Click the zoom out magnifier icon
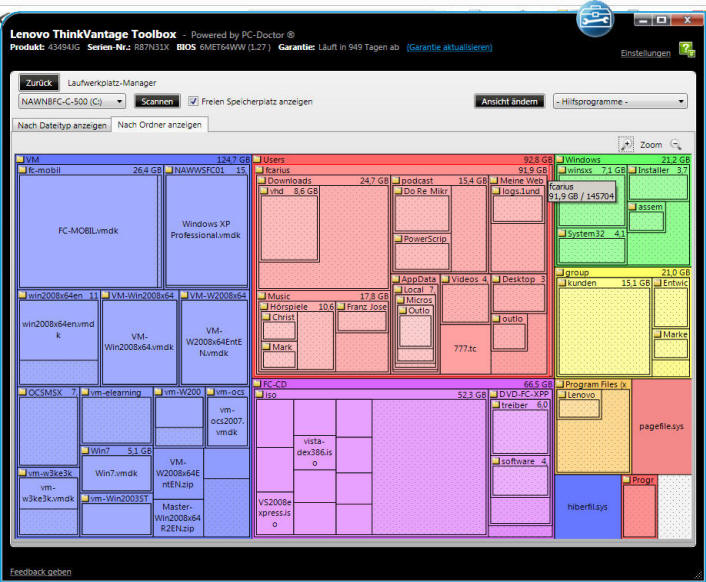Viewport: 706px width, 582px height. tap(676, 144)
